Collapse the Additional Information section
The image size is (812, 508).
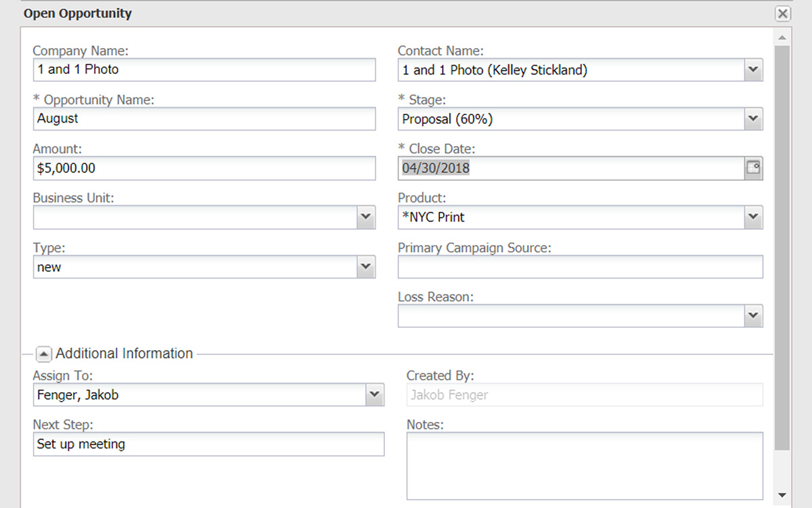44,354
